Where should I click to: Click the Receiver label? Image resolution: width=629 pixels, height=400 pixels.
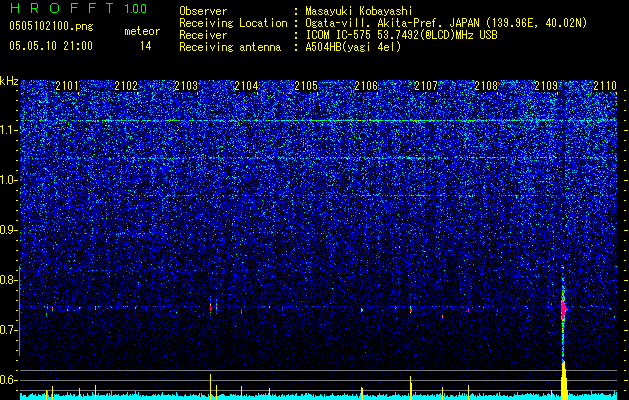pos(203,35)
